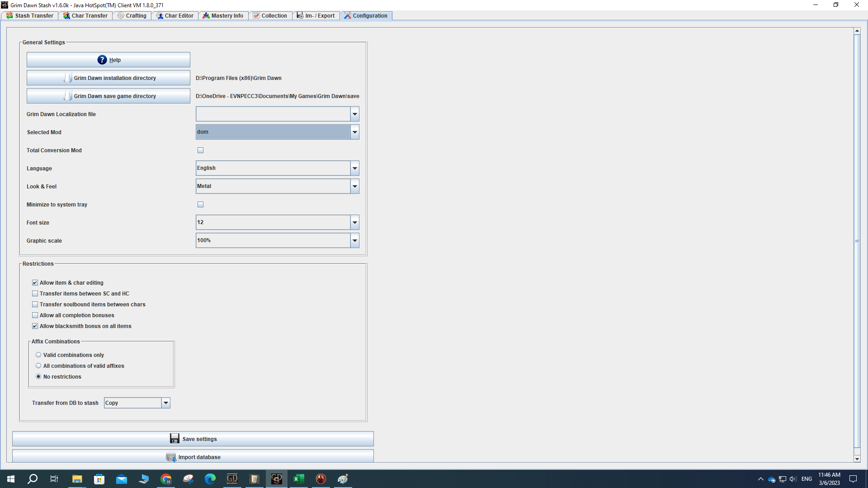Open the Windows notification center
Viewport: 868px width, 488px height.
coord(853,479)
